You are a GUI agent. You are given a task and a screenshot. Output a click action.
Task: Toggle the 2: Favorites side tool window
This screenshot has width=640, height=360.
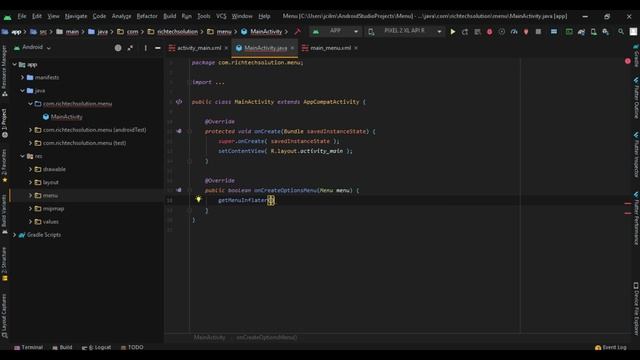[4, 166]
